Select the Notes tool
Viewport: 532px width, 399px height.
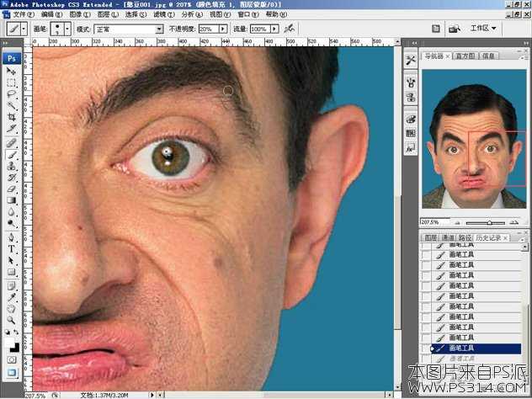pyautogui.click(x=12, y=285)
